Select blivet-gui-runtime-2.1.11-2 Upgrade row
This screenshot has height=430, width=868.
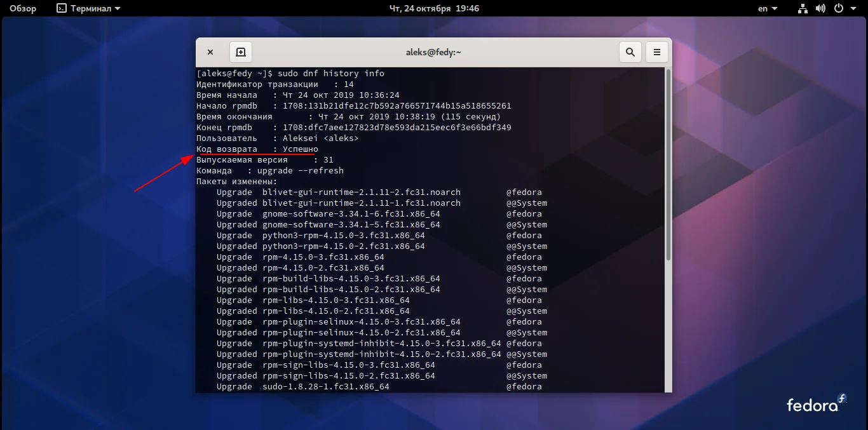pyautogui.click(x=379, y=192)
